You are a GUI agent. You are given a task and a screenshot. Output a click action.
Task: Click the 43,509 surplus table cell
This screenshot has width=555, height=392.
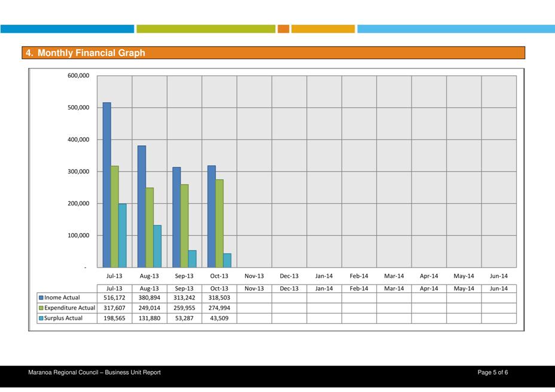click(219, 318)
